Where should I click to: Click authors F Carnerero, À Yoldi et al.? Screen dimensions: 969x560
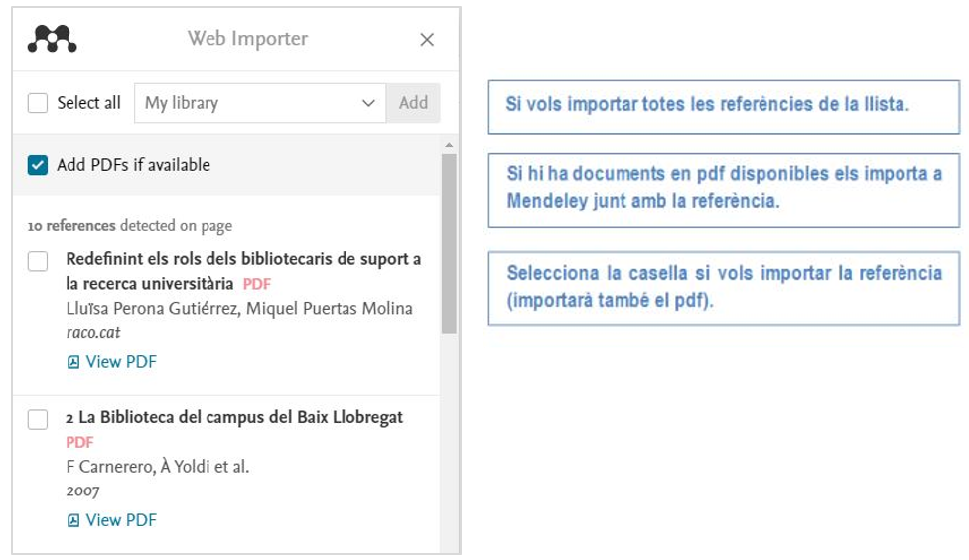point(158,467)
